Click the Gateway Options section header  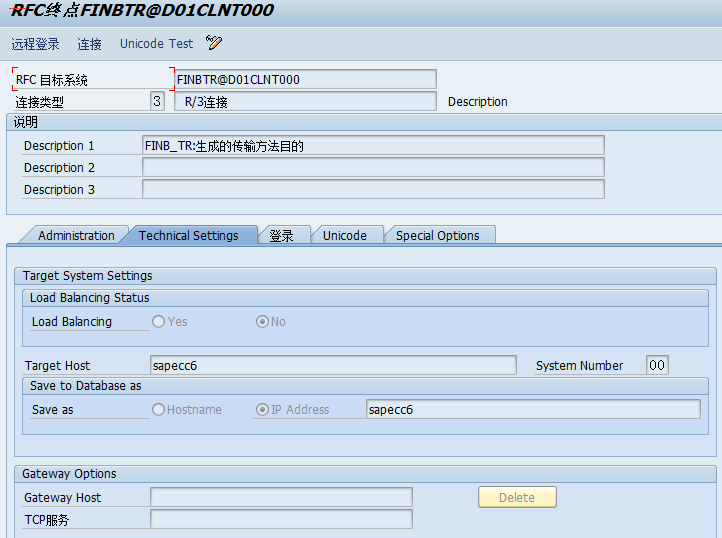(x=365, y=474)
